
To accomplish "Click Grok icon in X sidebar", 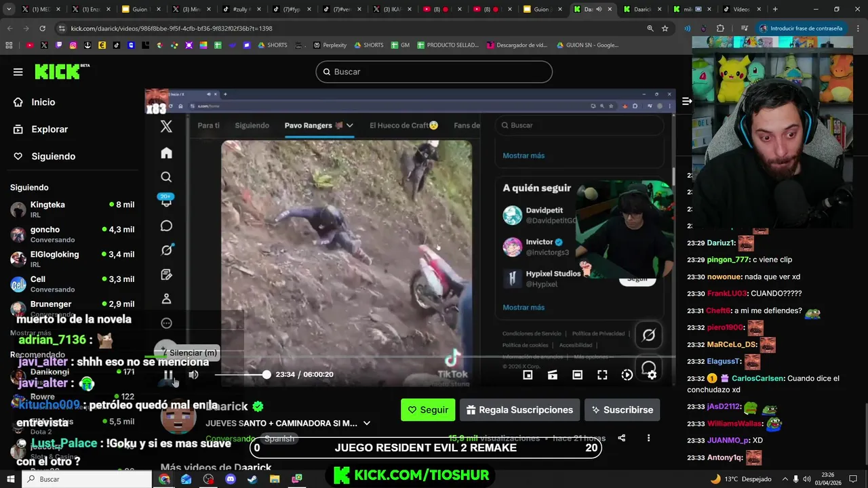I will point(166,250).
